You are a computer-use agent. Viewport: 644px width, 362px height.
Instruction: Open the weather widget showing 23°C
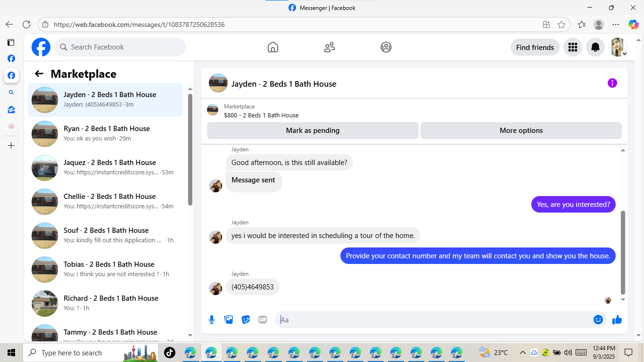click(x=494, y=353)
